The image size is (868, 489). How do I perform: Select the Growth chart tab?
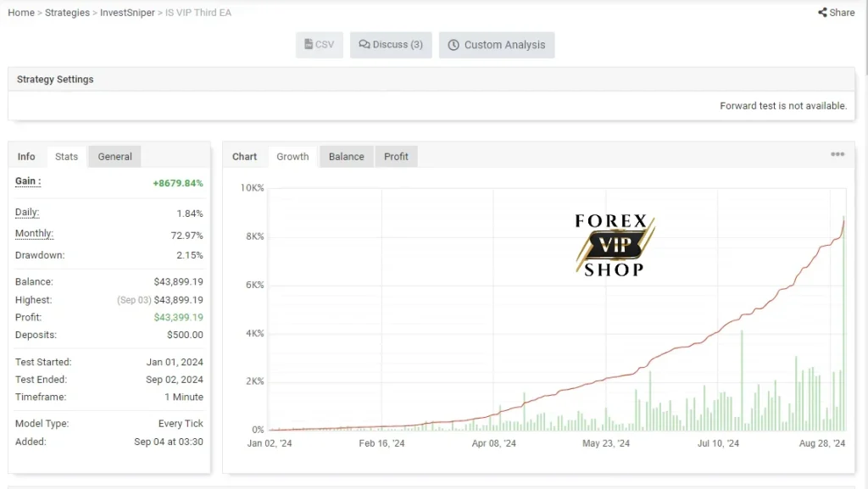[292, 157]
